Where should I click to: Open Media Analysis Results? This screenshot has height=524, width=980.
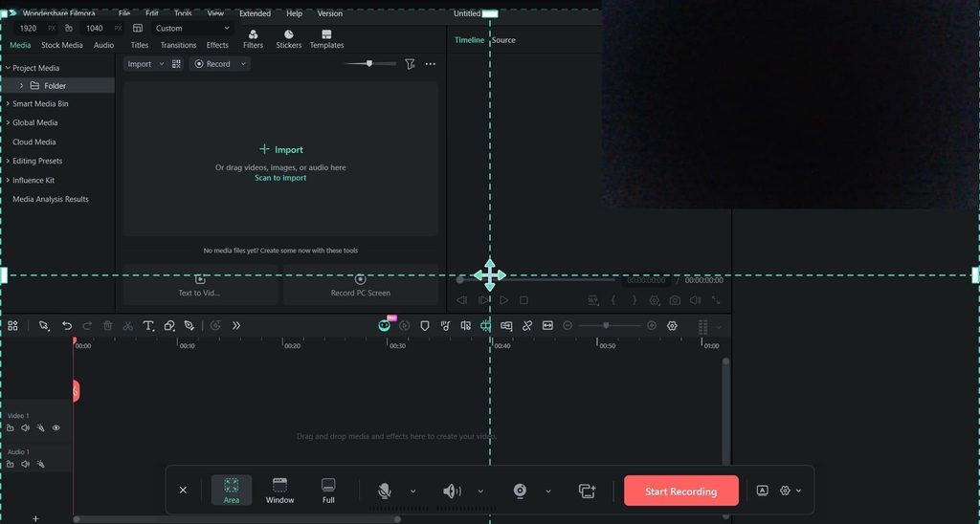pos(51,199)
